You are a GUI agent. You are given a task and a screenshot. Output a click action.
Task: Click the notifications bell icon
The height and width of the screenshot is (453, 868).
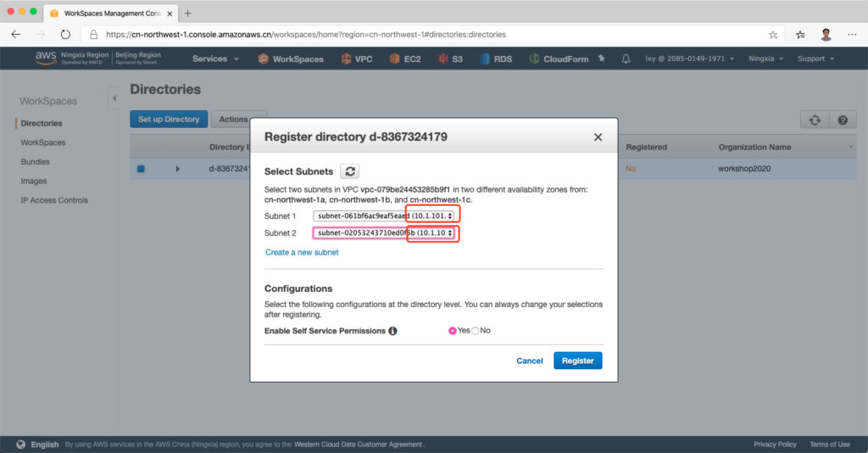click(626, 59)
